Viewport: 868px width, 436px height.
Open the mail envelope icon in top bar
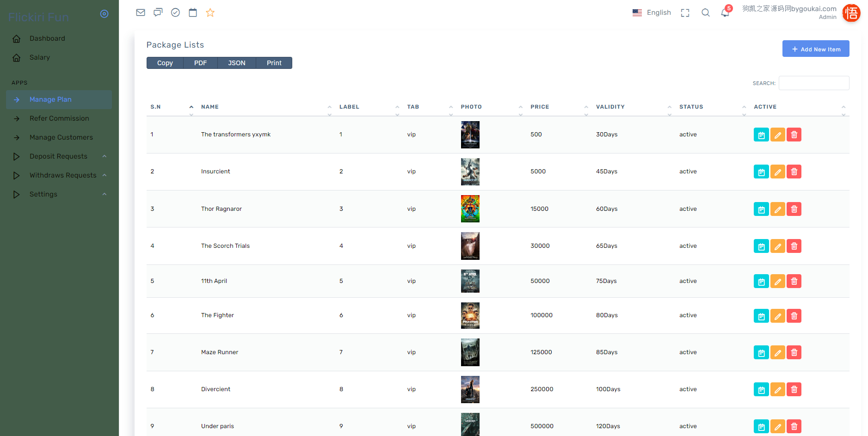coord(141,12)
